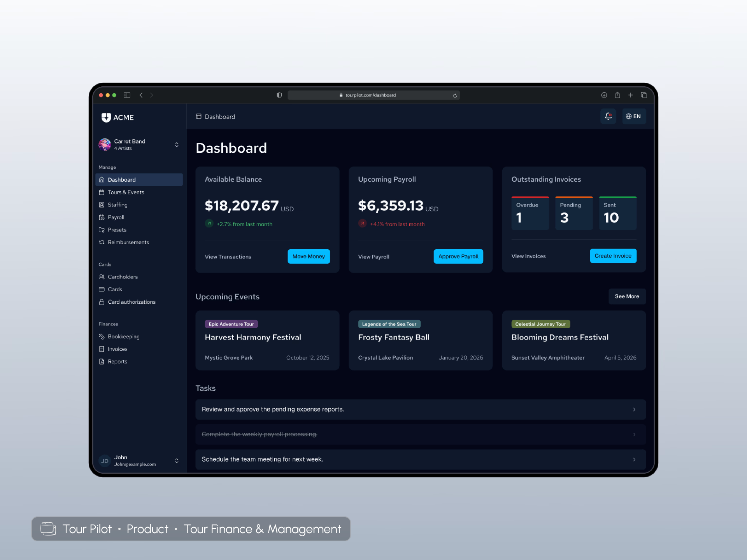747x560 pixels.
Task: Expand the Carrot Band team switcher
Action: pos(177,145)
